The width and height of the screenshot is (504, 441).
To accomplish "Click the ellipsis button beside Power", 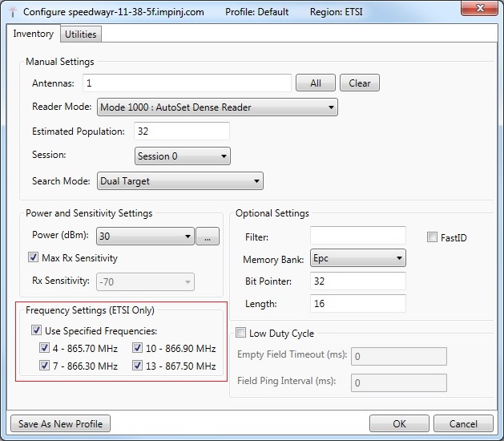I will [x=208, y=236].
